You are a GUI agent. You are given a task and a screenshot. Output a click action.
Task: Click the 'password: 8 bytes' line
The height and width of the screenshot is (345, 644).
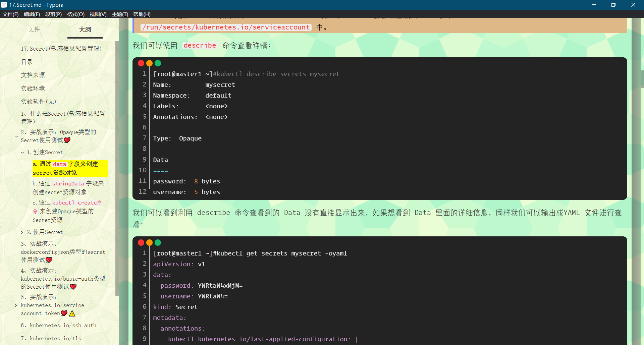[186, 181]
